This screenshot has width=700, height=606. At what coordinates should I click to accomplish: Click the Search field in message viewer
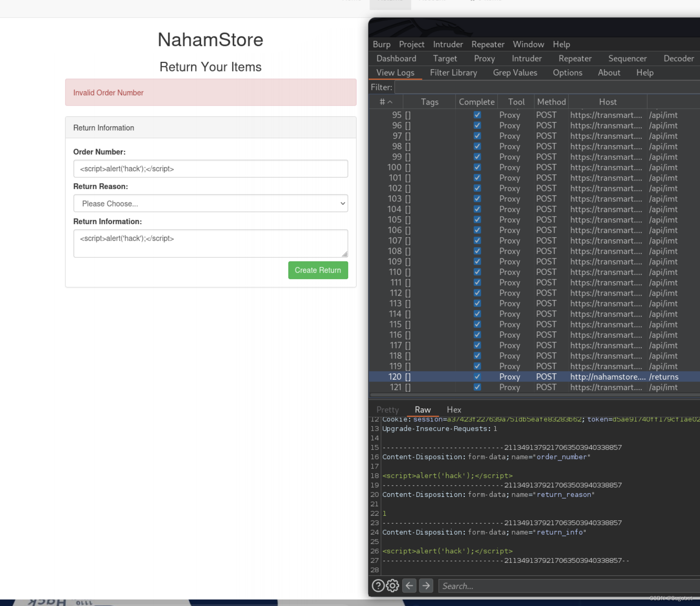pos(568,586)
